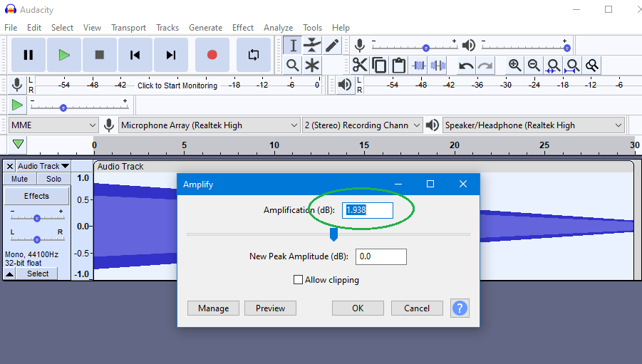This screenshot has height=364, width=642.
Task: Zoom in on the waveform
Action: point(514,65)
